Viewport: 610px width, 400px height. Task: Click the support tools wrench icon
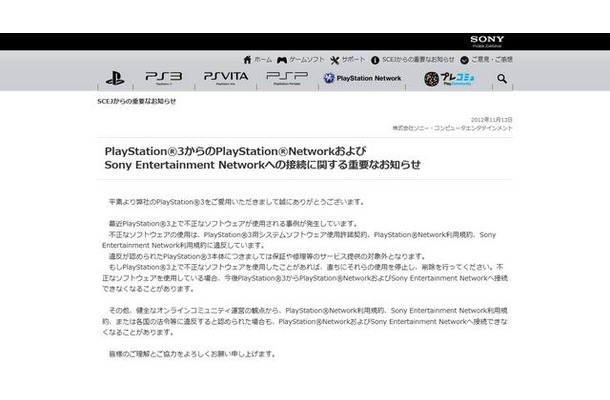coord(335,60)
